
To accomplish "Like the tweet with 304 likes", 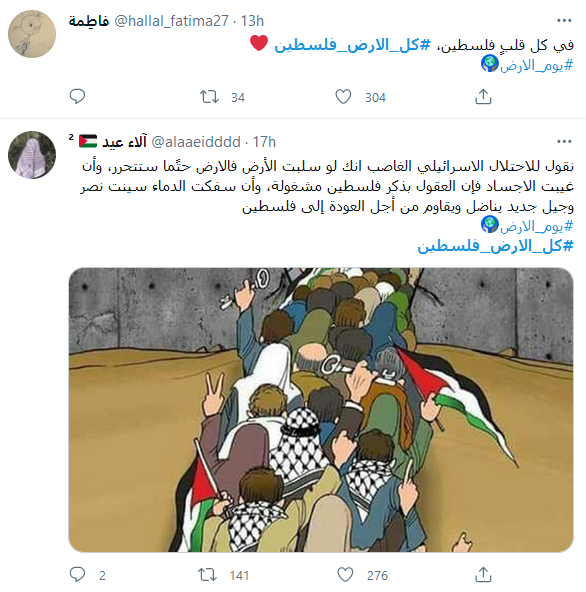I will [x=343, y=97].
